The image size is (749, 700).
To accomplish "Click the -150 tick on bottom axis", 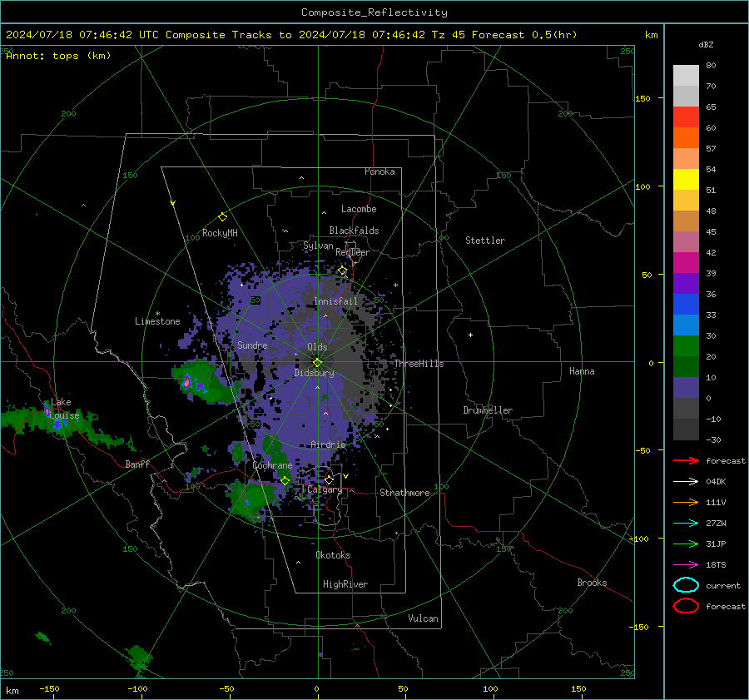I will [x=50, y=688].
